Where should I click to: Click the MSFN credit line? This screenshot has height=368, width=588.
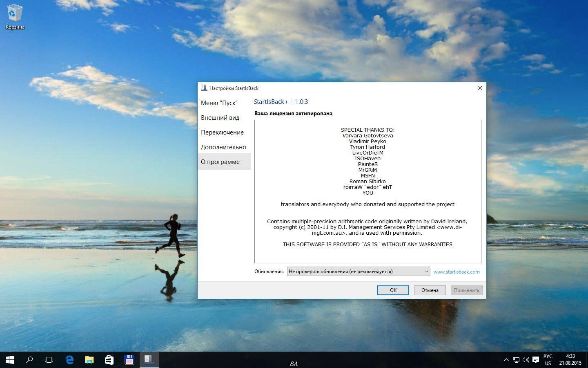[x=368, y=176]
